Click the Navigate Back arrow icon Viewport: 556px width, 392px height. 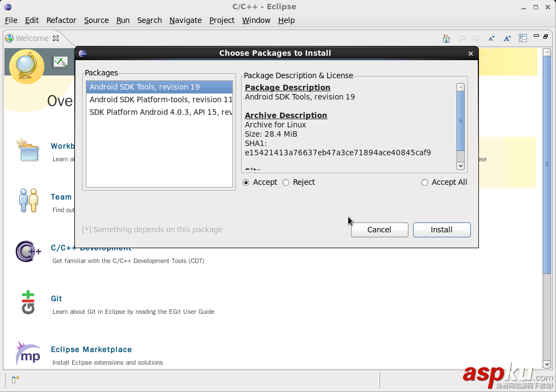(x=461, y=38)
